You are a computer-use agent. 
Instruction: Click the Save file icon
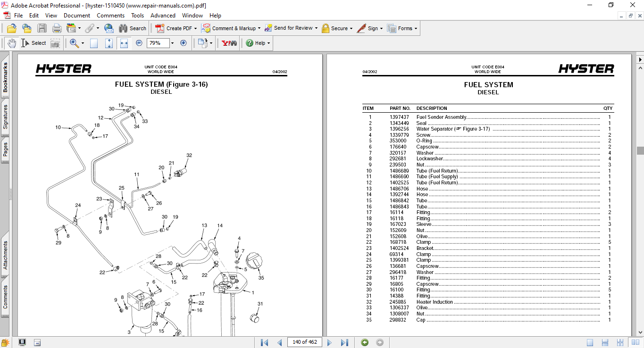(x=42, y=28)
